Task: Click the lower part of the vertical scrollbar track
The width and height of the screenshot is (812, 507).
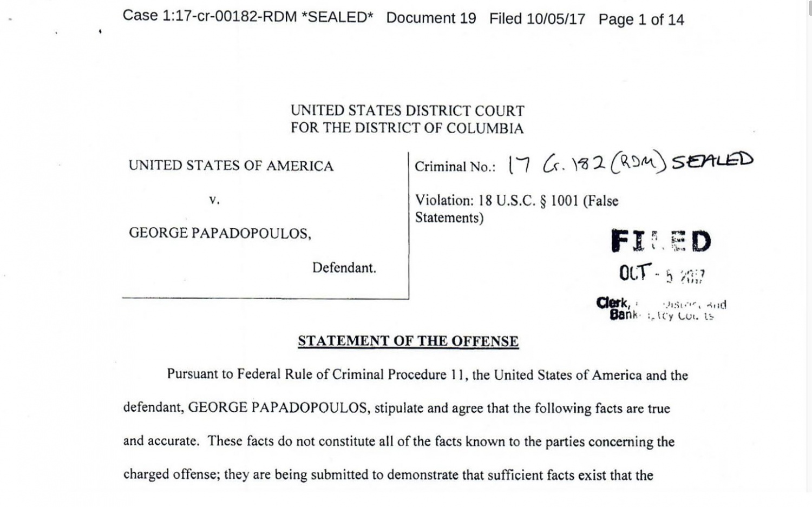Action: coord(809,379)
